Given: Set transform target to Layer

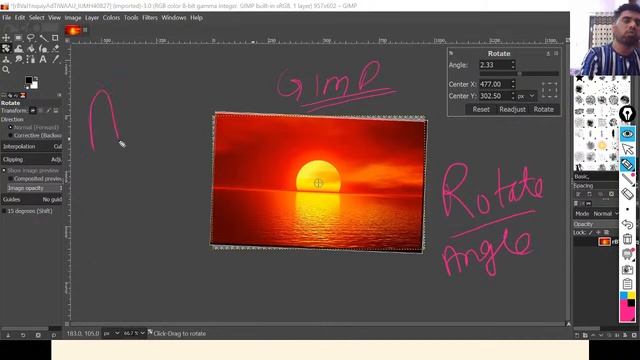Looking at the screenshot, I should coord(33,111).
